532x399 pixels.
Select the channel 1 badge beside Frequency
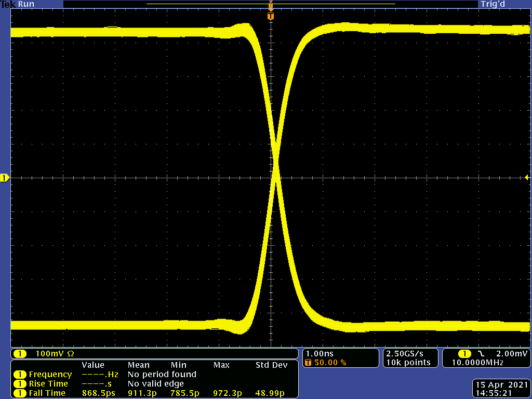click(20, 375)
